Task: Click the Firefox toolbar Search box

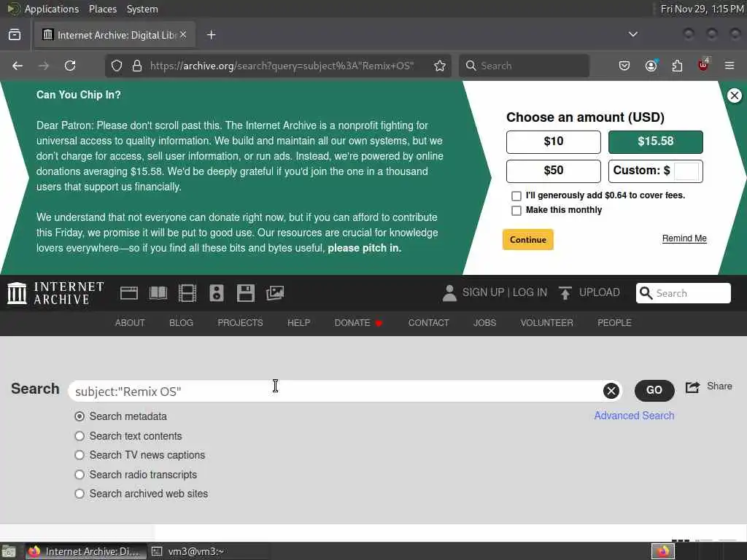Action: click(524, 66)
